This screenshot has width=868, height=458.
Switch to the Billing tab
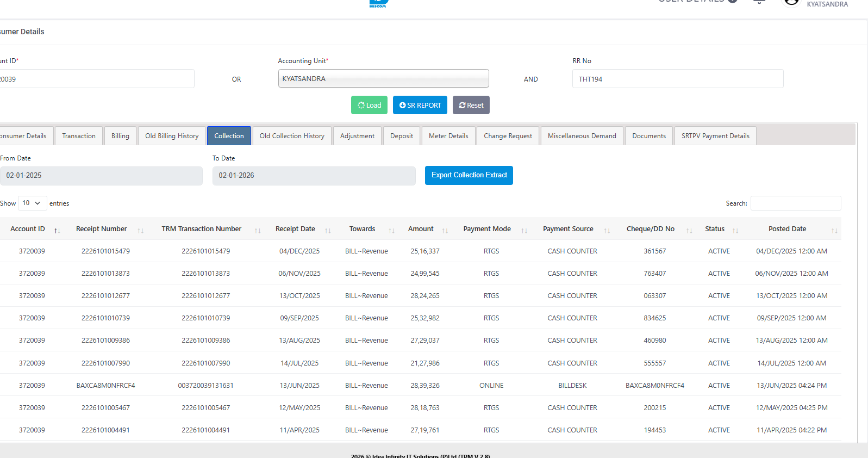[x=120, y=136]
